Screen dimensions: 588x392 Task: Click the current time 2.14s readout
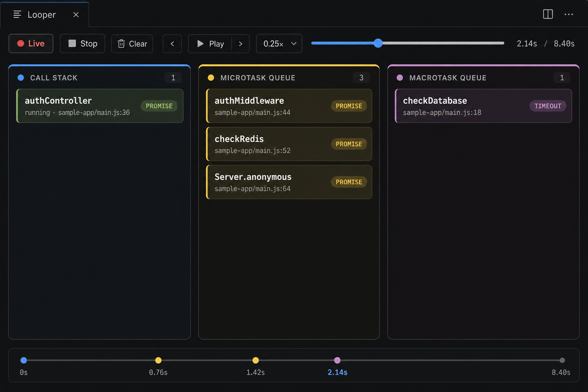tap(527, 44)
